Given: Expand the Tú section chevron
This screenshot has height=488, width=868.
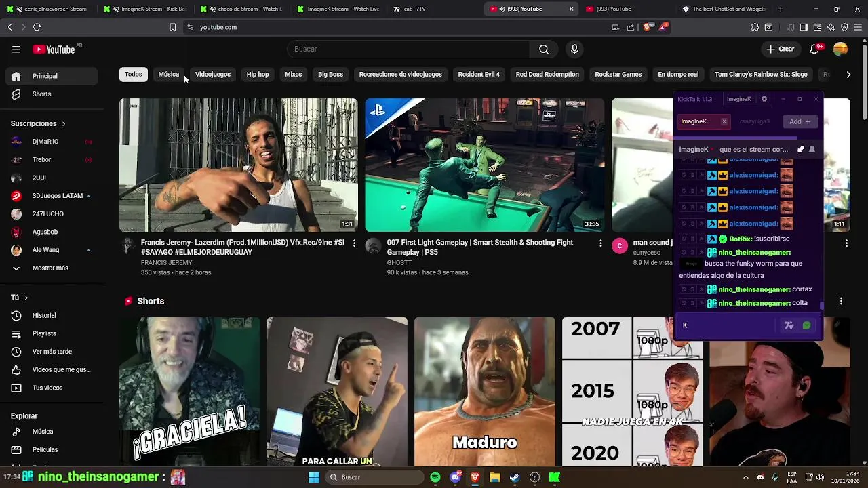Looking at the screenshot, I should (26, 298).
